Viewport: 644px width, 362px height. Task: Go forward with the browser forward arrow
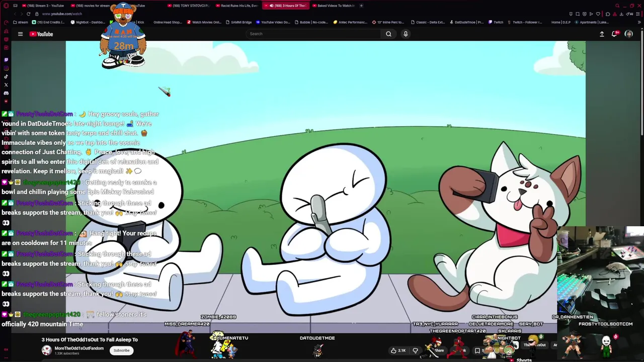(21, 14)
